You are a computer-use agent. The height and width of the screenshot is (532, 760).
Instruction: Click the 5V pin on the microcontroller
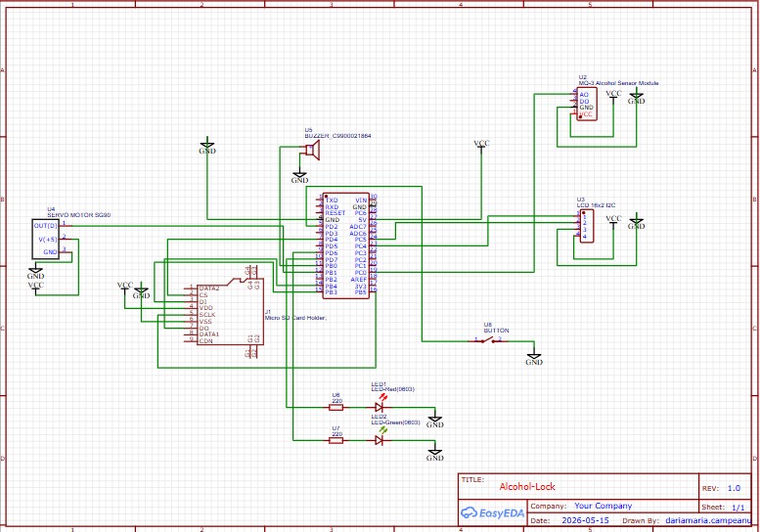tap(363, 220)
